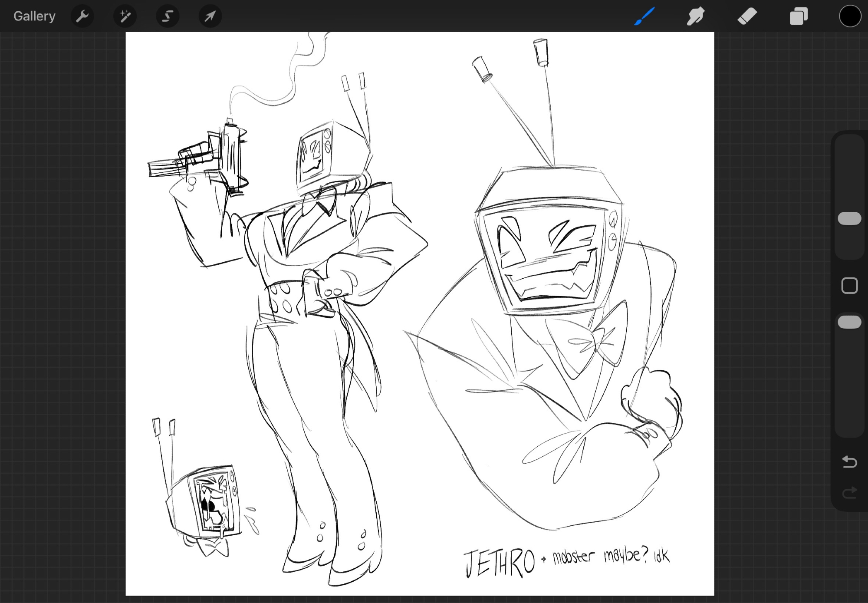
Task: Click the upper track of brush size slider
Action: [849, 174]
